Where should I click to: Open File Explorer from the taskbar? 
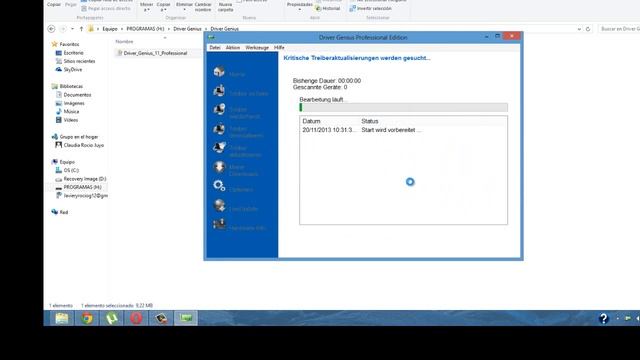[x=62, y=318]
